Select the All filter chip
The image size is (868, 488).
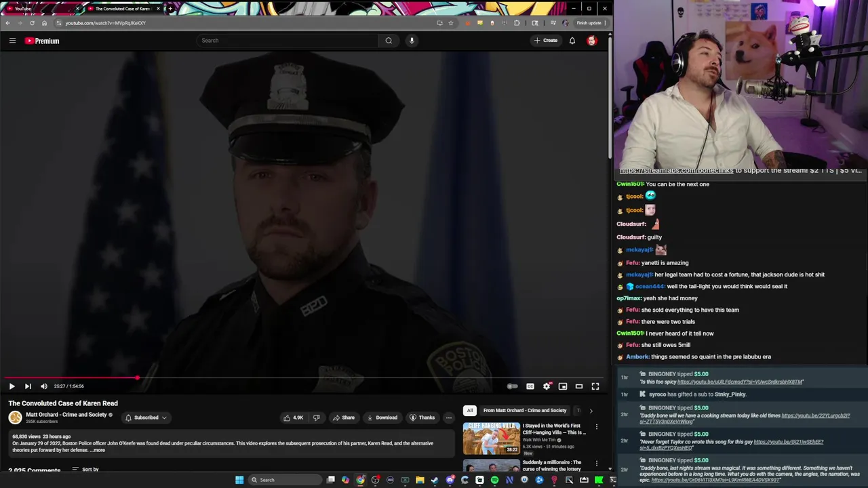click(x=469, y=411)
